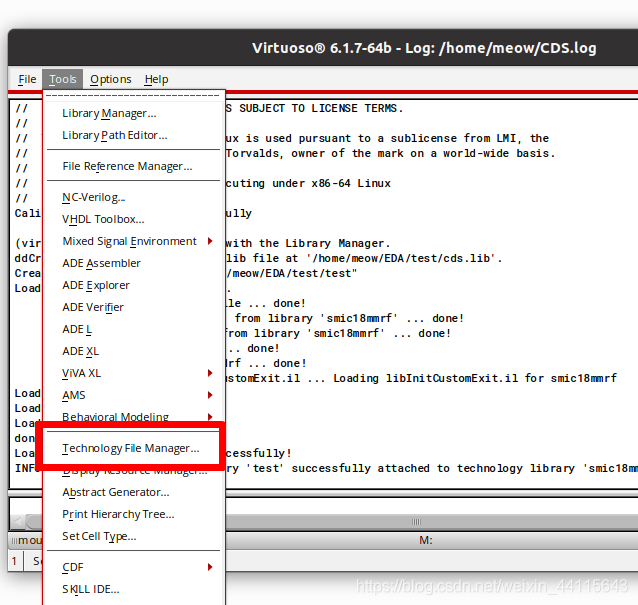Image resolution: width=638 pixels, height=605 pixels.
Task: Open the File menu
Action: (27, 79)
